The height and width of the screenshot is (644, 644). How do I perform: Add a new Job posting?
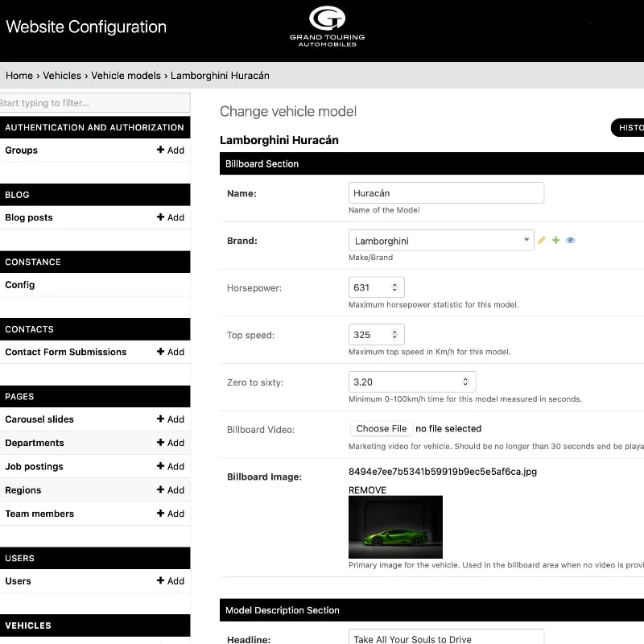coord(171,466)
